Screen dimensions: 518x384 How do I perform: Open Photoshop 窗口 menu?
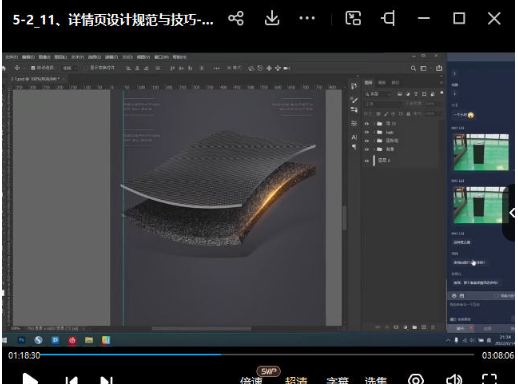161,57
